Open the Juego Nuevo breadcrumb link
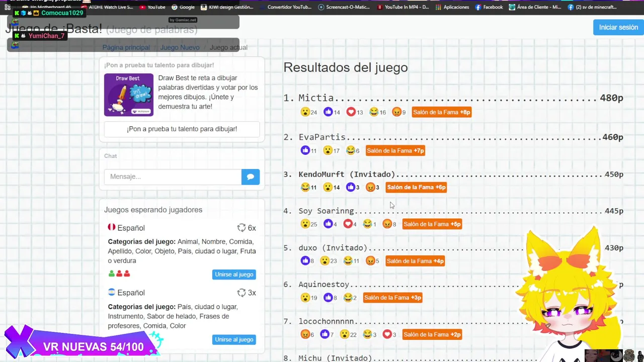This screenshot has height=362, width=644. [x=180, y=47]
